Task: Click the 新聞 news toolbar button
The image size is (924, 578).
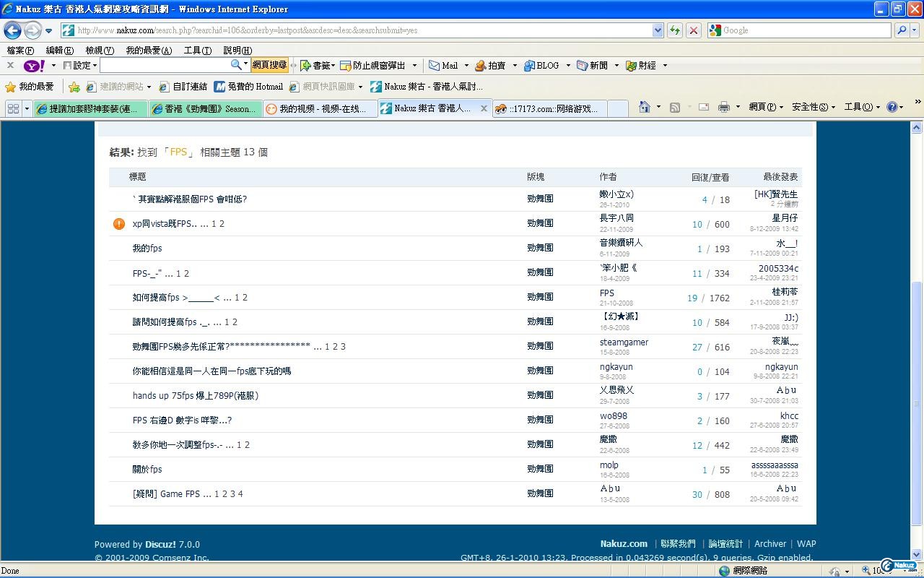Action: point(592,65)
